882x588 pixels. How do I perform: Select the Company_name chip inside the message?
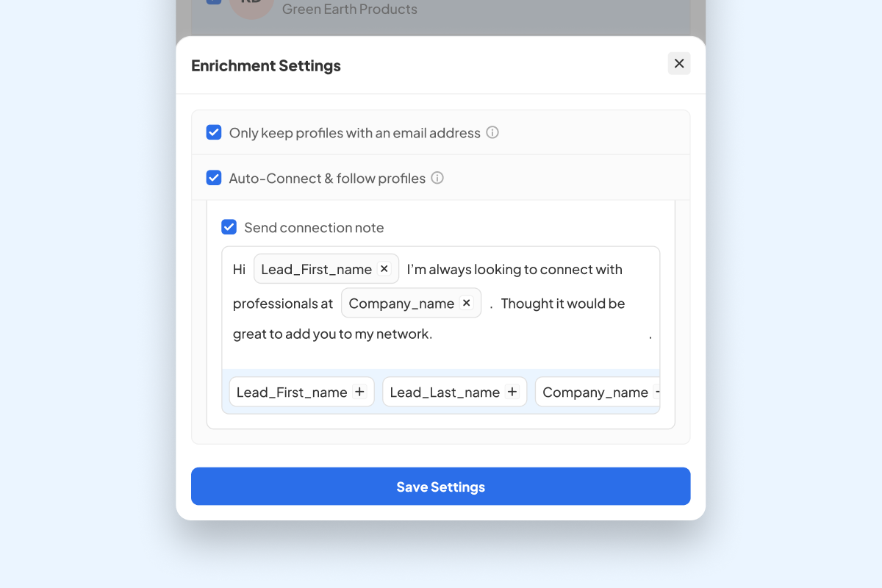(x=403, y=302)
